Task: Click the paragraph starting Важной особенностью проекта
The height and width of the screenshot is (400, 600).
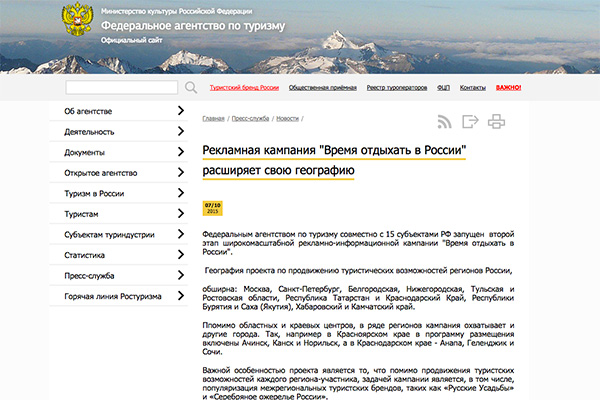Action: click(358, 384)
